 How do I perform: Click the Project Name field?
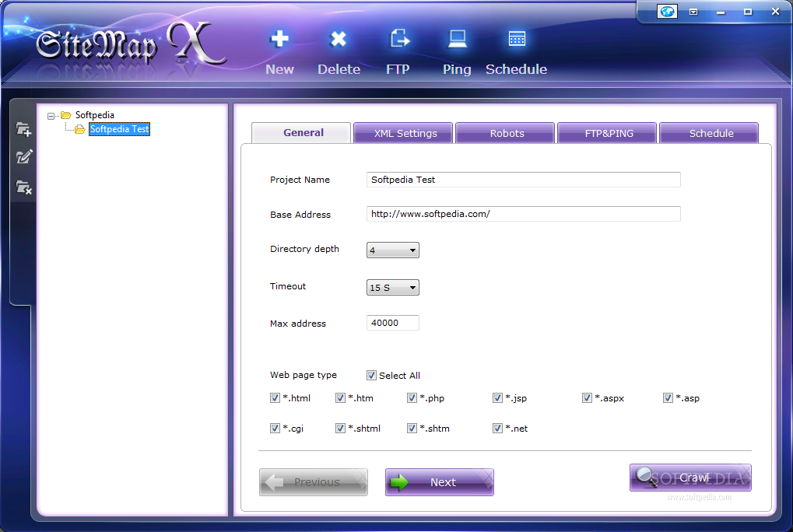tap(524, 180)
